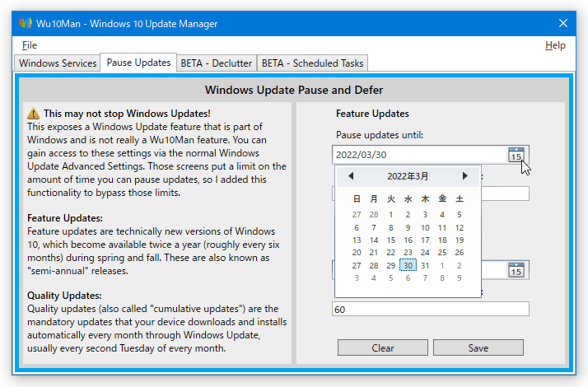The height and width of the screenshot is (387, 588).
Task: Click the 'Feature Updates' heading in the right panel
Action: click(372, 114)
